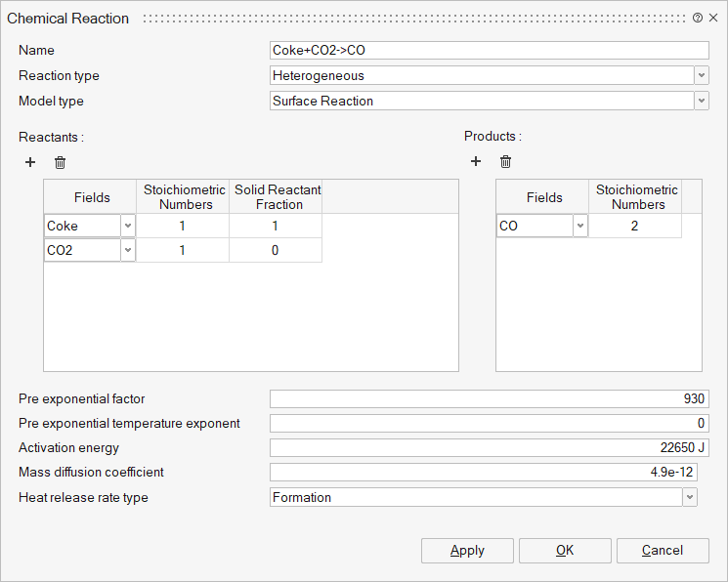Click the trash icon under Products
Image resolution: width=728 pixels, height=582 pixels.
(x=505, y=162)
